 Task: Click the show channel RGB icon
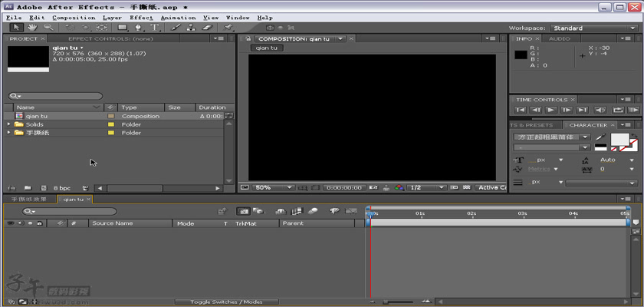(399, 187)
